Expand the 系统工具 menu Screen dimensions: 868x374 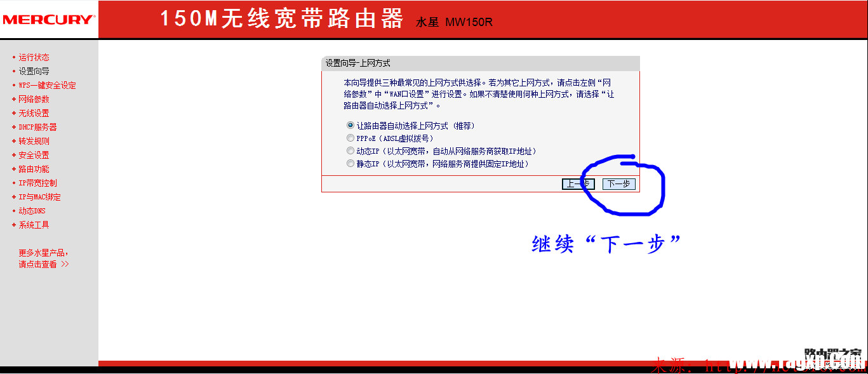tap(34, 225)
